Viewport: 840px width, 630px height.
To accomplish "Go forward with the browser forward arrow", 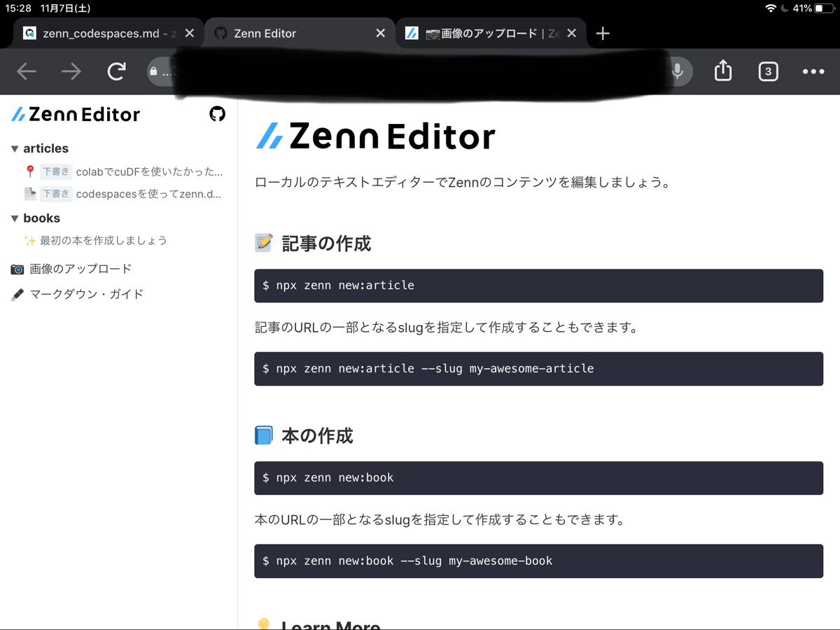I will 71,71.
